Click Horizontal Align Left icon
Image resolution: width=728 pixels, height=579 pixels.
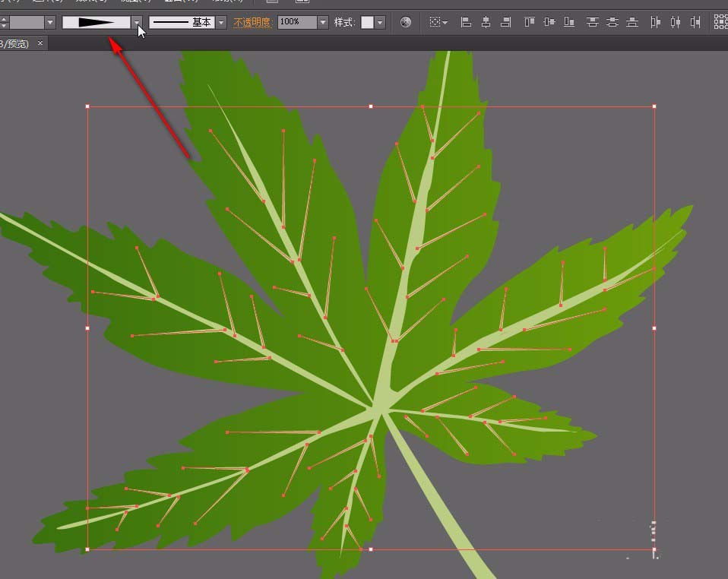[x=466, y=22]
